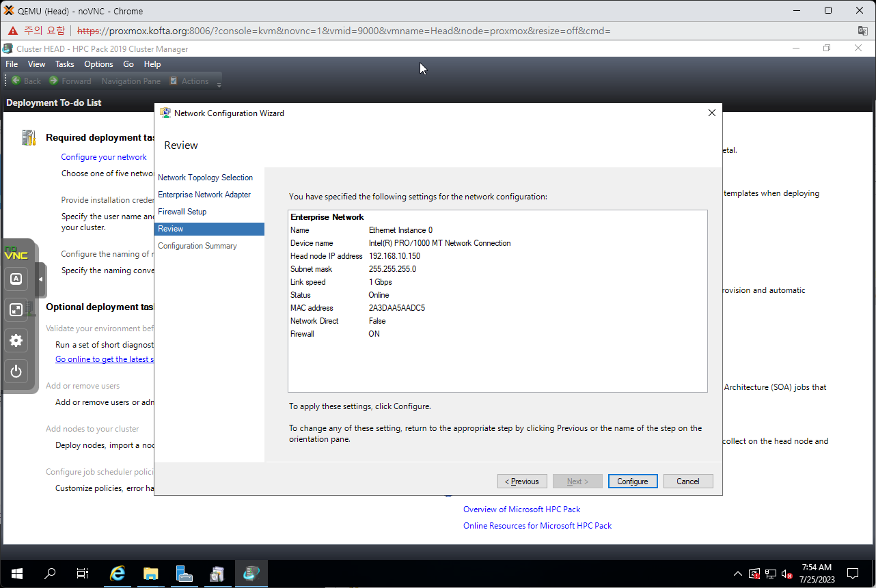This screenshot has height=588, width=876.
Task: Open noVNC extra keys panel
Action: coord(16,279)
